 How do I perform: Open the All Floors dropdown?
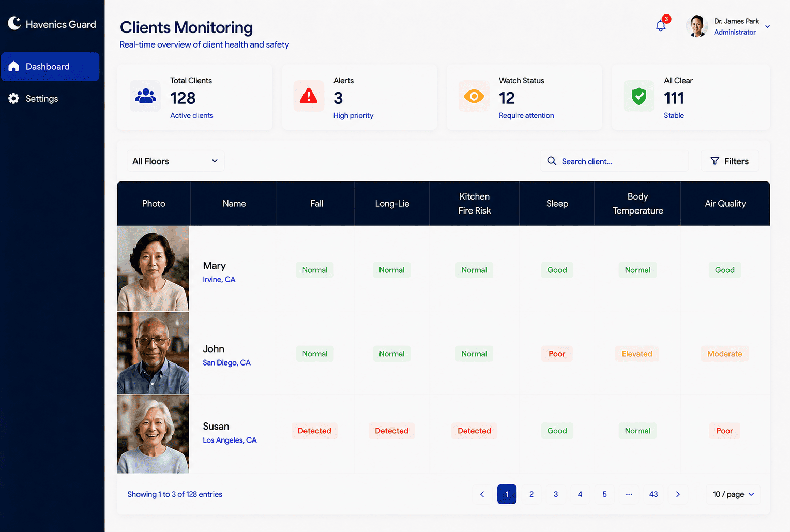tap(176, 161)
